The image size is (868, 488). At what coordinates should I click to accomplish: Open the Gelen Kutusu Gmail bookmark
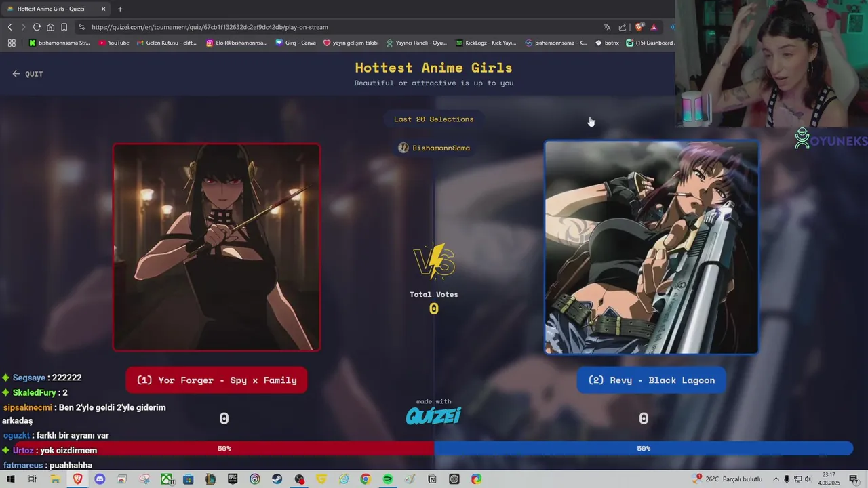click(167, 43)
